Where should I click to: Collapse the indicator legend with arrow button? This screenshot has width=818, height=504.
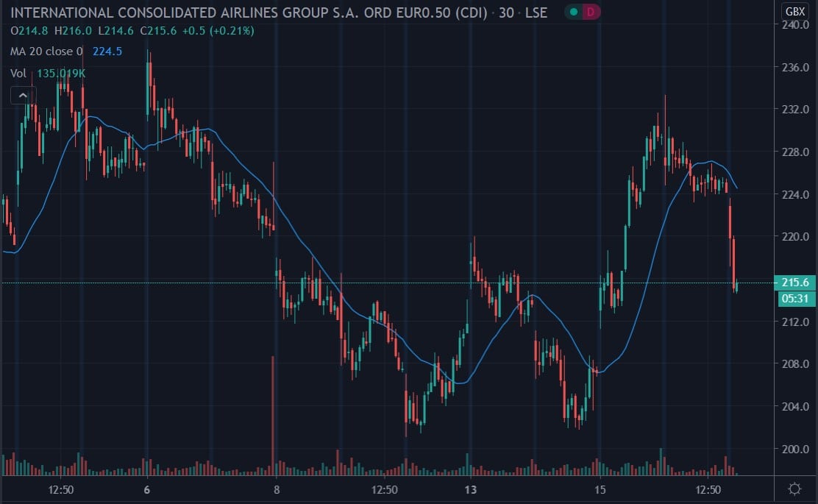pyautogui.click(x=22, y=95)
